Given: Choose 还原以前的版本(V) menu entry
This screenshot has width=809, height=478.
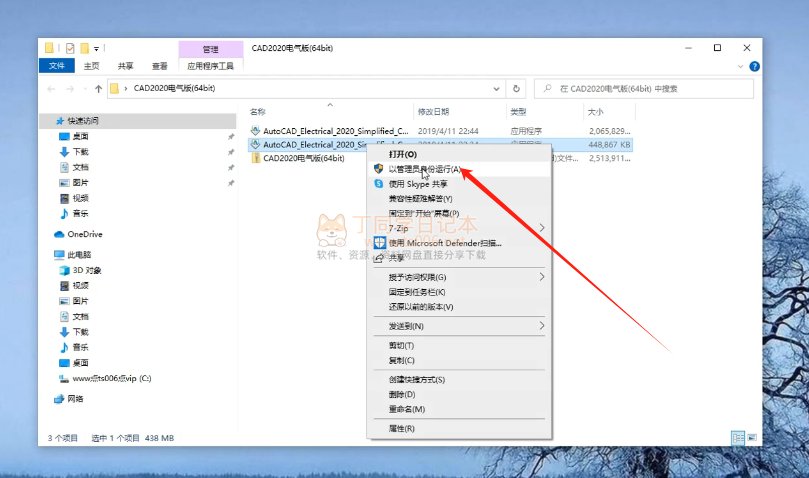Looking at the screenshot, I should pos(459,307).
